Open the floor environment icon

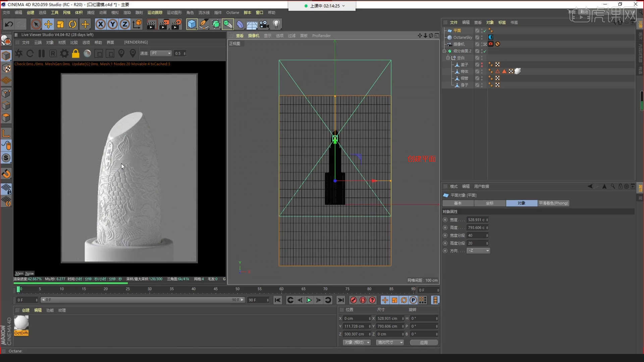coord(252,24)
